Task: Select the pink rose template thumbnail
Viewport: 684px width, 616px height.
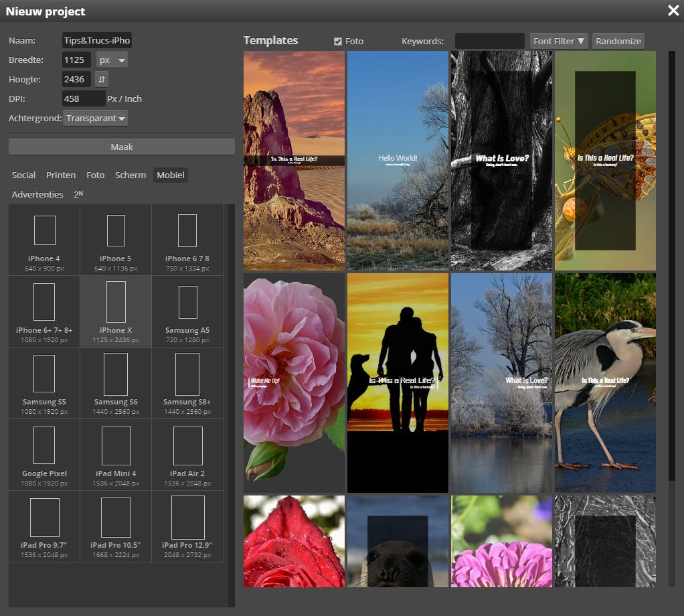Action: coord(294,382)
